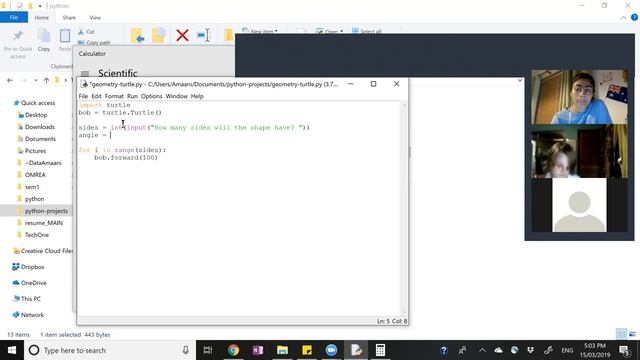Click the File tab in File Explorer
This screenshot has width=640, height=360.
(14, 18)
